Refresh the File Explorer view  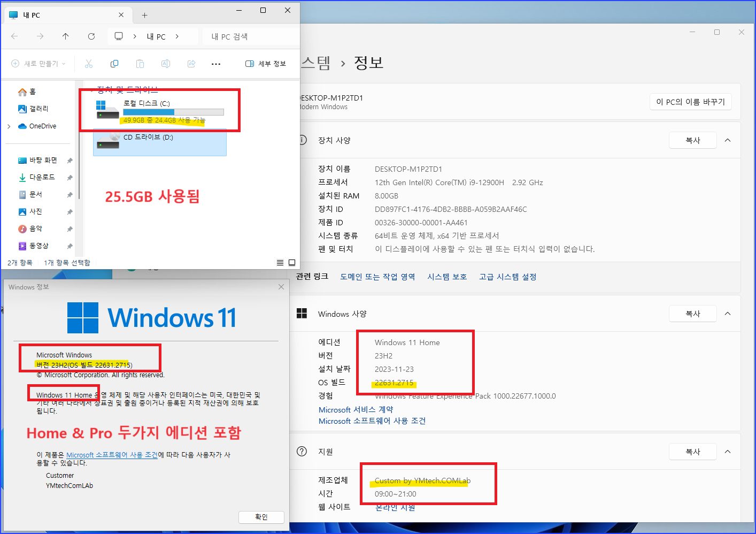coord(91,36)
